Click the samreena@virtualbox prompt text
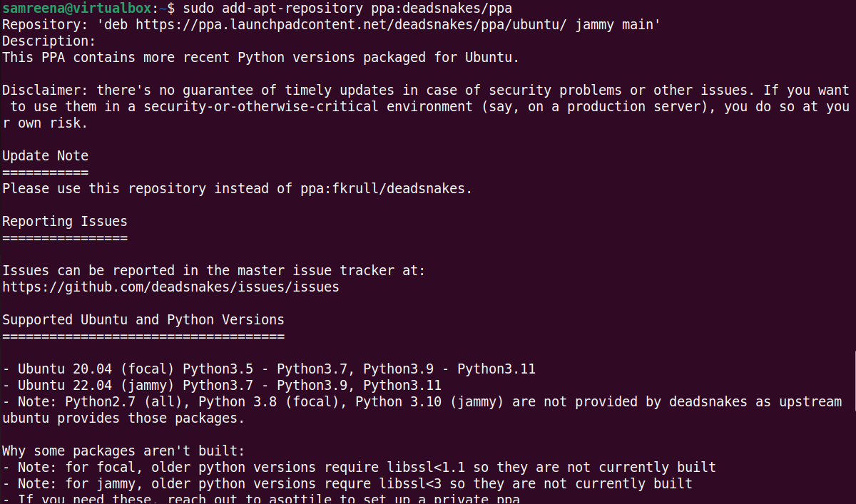856x504 pixels. (x=77, y=9)
